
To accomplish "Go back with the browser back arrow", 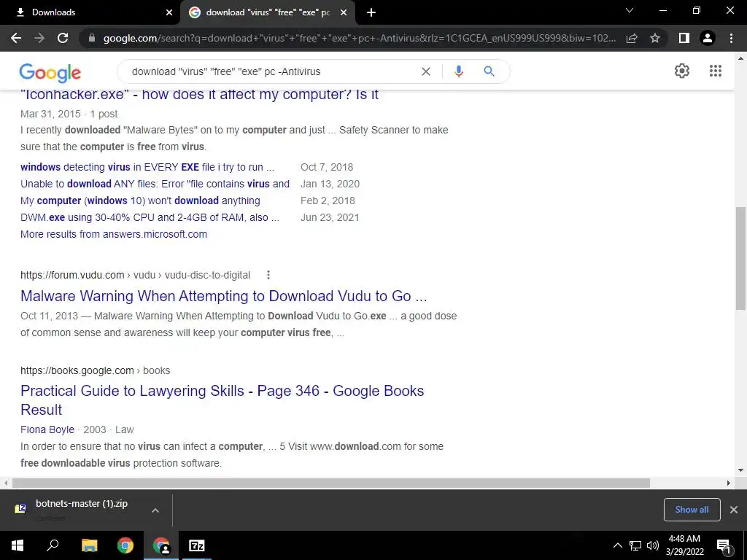I will click(x=16, y=38).
